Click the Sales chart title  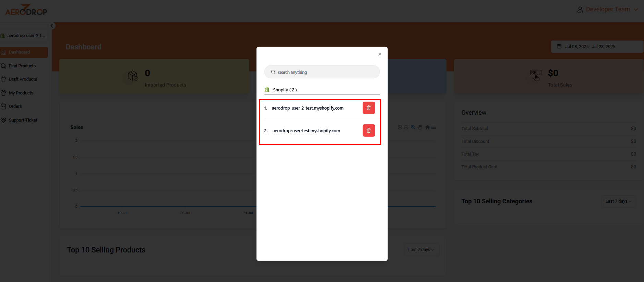point(77,127)
